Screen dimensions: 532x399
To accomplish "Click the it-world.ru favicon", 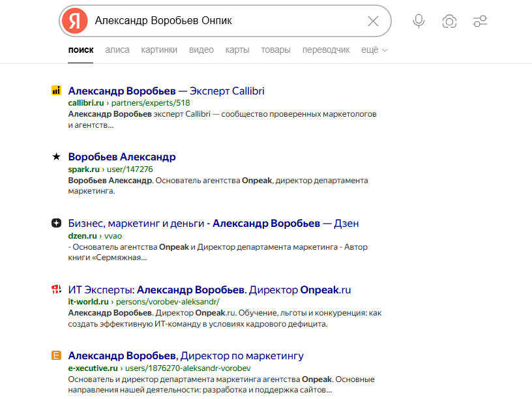I will (x=56, y=289).
